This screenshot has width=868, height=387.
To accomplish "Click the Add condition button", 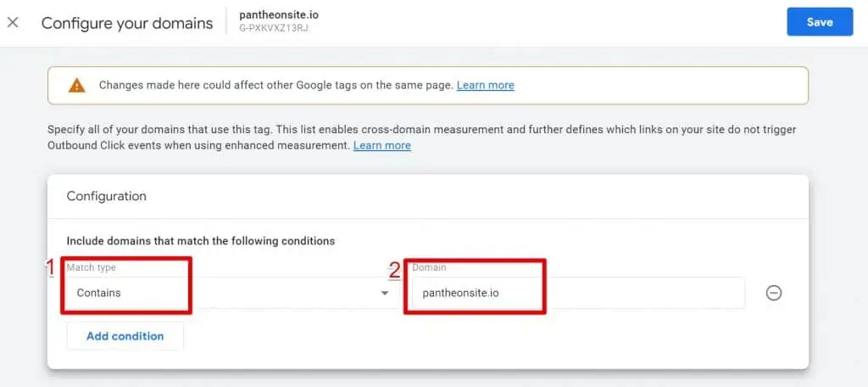I will [125, 336].
